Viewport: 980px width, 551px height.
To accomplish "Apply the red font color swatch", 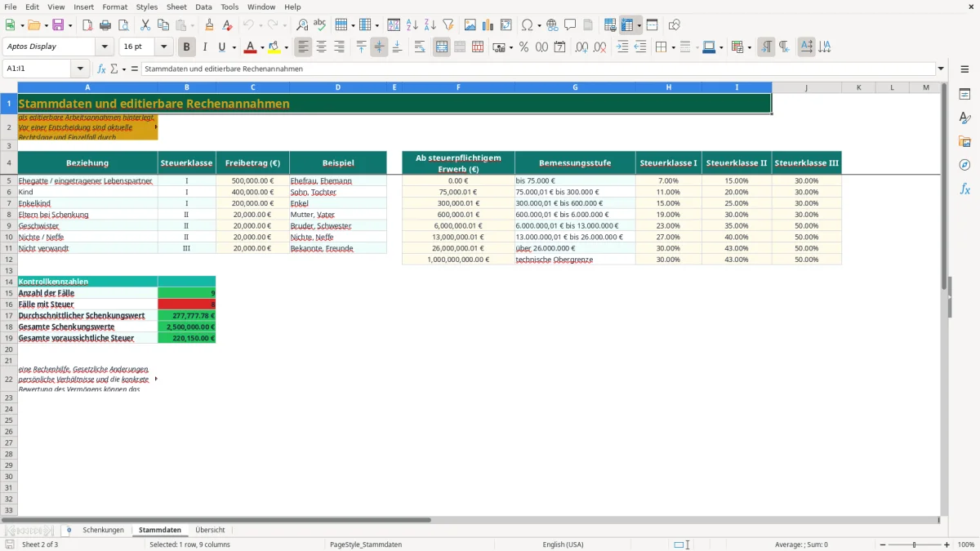I will click(x=251, y=47).
